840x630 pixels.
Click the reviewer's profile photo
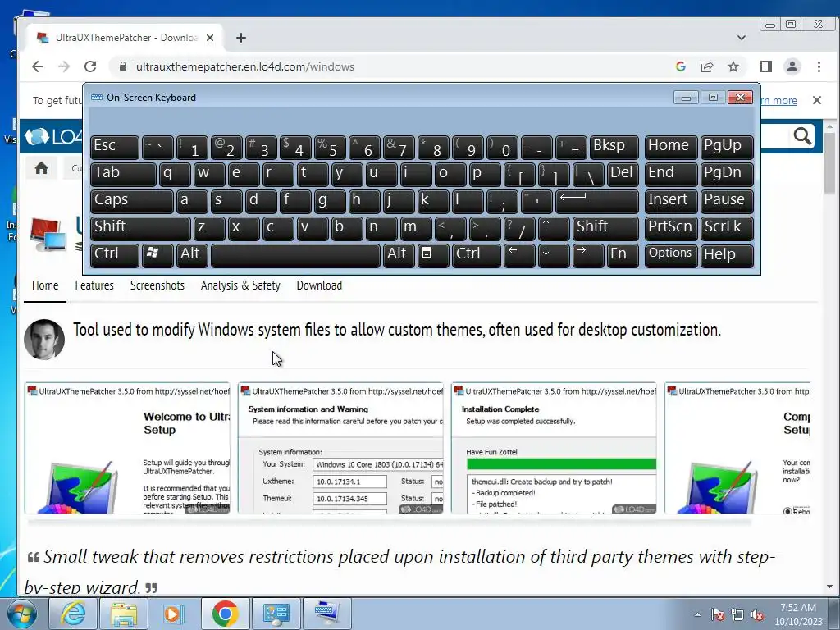[44, 339]
